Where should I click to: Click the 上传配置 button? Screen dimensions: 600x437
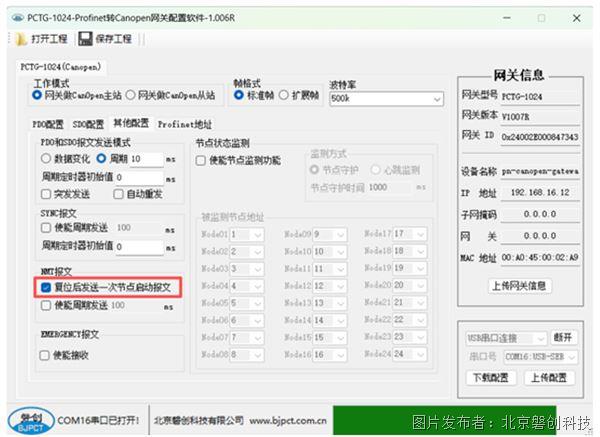point(549,378)
